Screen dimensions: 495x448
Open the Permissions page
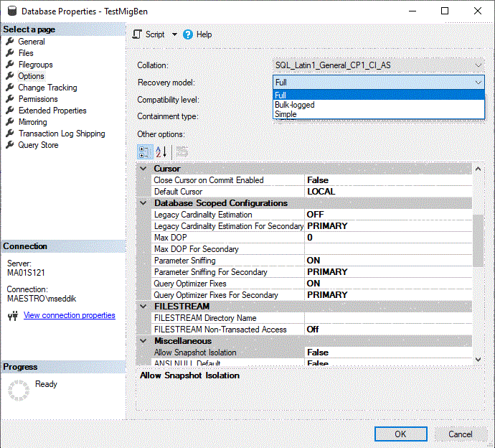coord(38,99)
